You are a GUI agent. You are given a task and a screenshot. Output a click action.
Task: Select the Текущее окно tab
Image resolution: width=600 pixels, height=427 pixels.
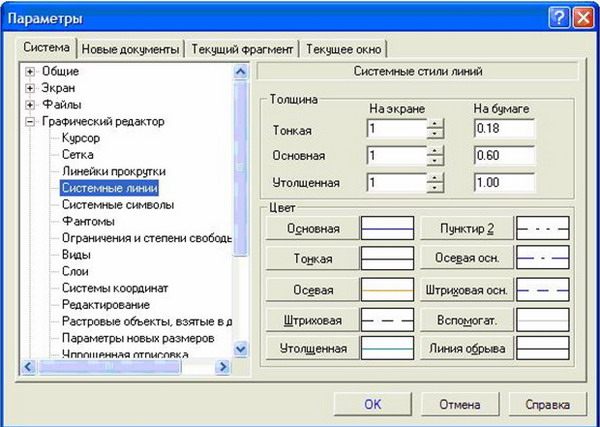(x=343, y=49)
